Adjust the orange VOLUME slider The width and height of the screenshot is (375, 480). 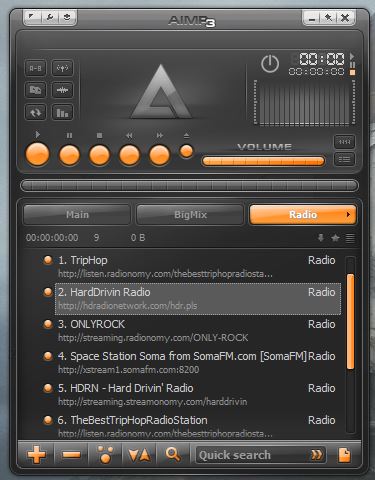(x=263, y=161)
